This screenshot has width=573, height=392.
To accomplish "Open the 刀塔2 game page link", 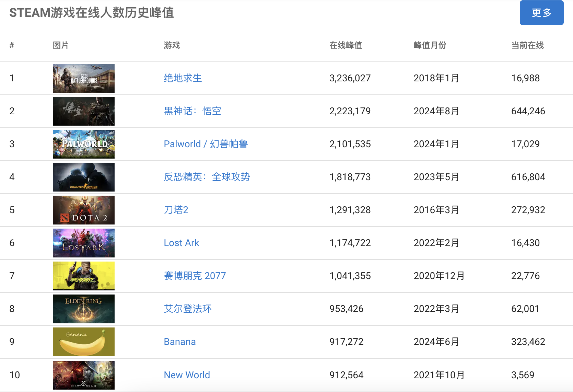I will pos(175,210).
